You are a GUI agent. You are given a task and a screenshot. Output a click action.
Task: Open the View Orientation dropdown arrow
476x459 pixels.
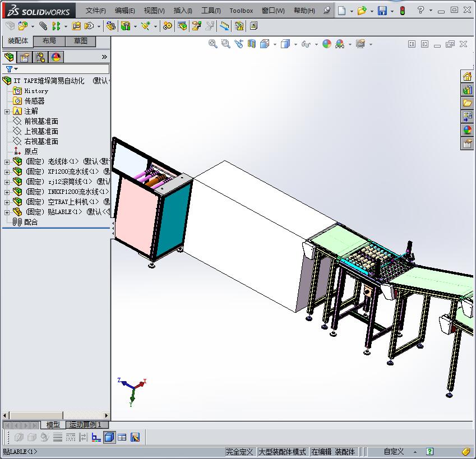point(275,45)
